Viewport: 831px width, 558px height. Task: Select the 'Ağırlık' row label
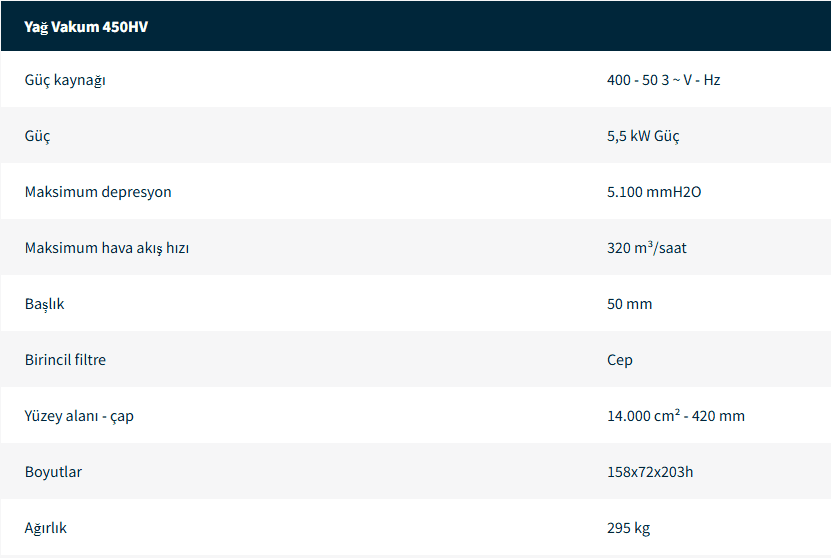pyautogui.click(x=46, y=528)
